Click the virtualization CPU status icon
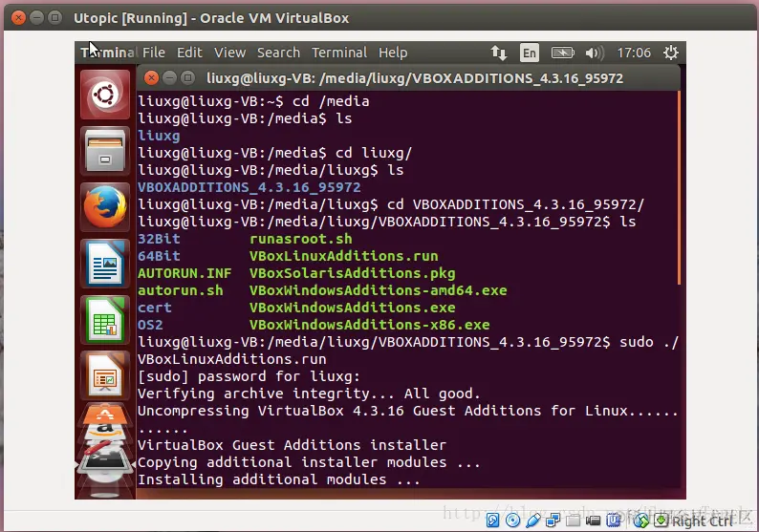Screen dimensions: 759x532 tap(614, 521)
